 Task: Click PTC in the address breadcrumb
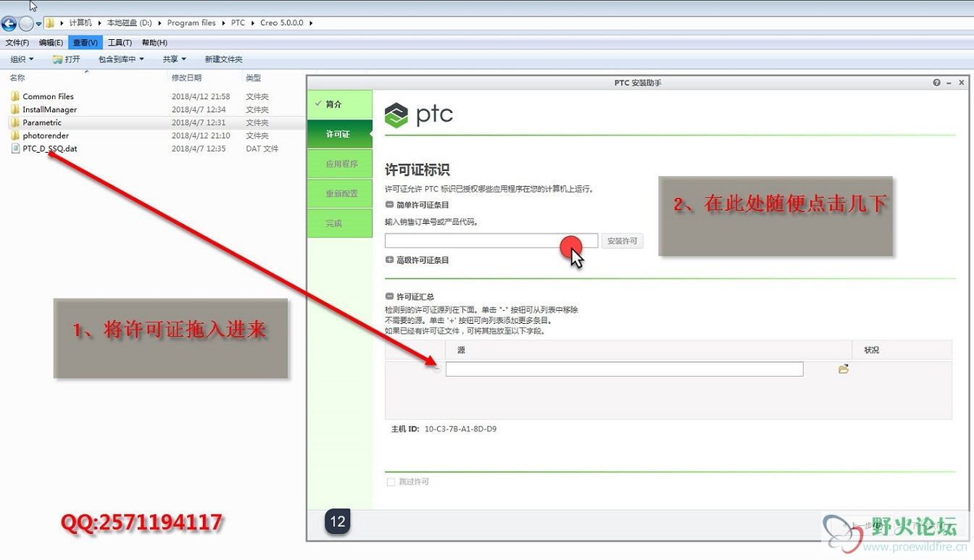point(238,23)
